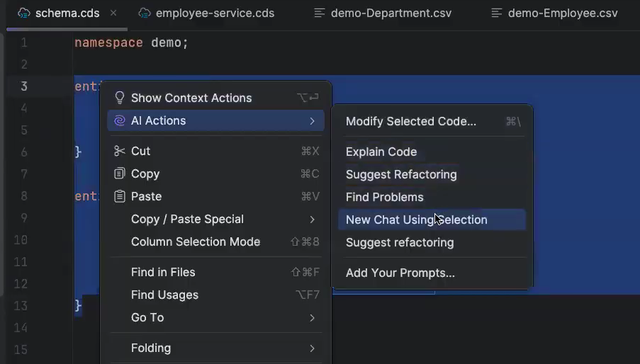Select lowercase Suggest refactoring entry
This screenshot has height=364, width=640.
(432, 242)
